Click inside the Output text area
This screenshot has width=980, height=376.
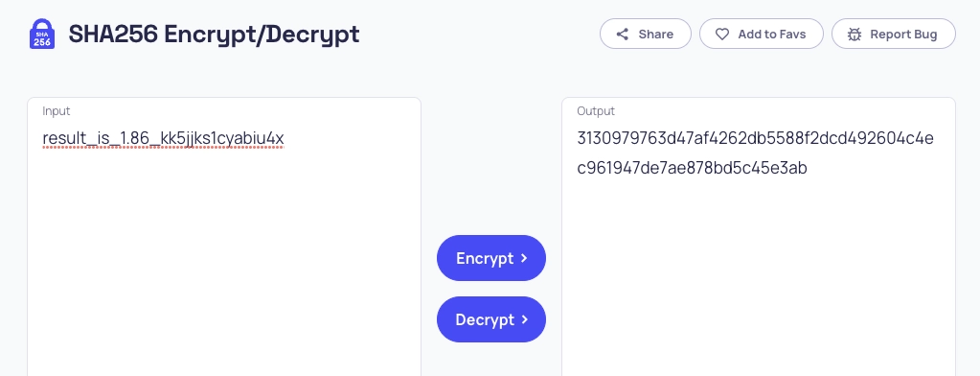click(758, 238)
